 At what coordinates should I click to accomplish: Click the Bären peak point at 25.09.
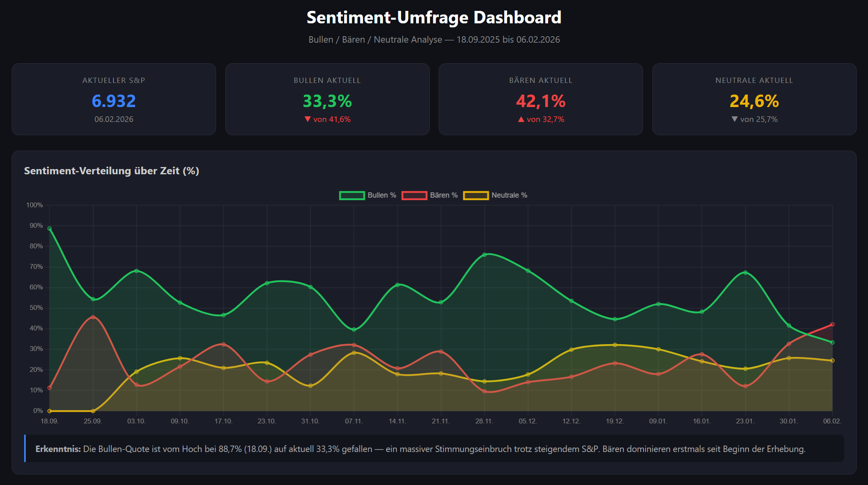(93, 317)
